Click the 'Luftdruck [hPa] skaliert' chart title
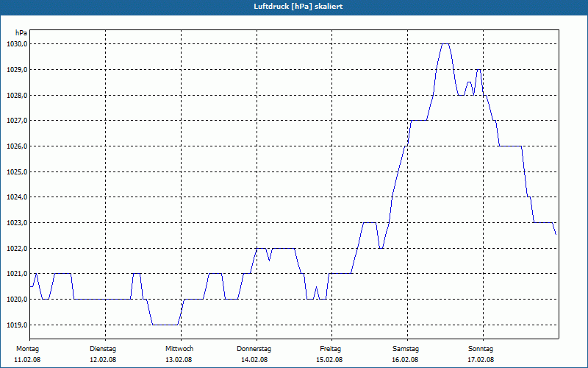Screen dimensions: 588x368 pyautogui.click(x=298, y=7)
